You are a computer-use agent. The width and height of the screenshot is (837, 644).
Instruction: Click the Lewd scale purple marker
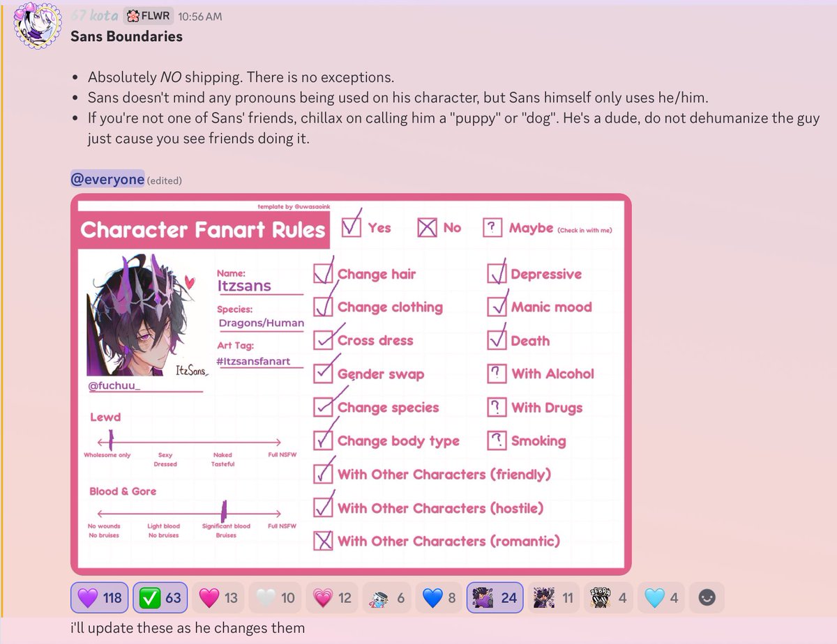[x=112, y=440]
